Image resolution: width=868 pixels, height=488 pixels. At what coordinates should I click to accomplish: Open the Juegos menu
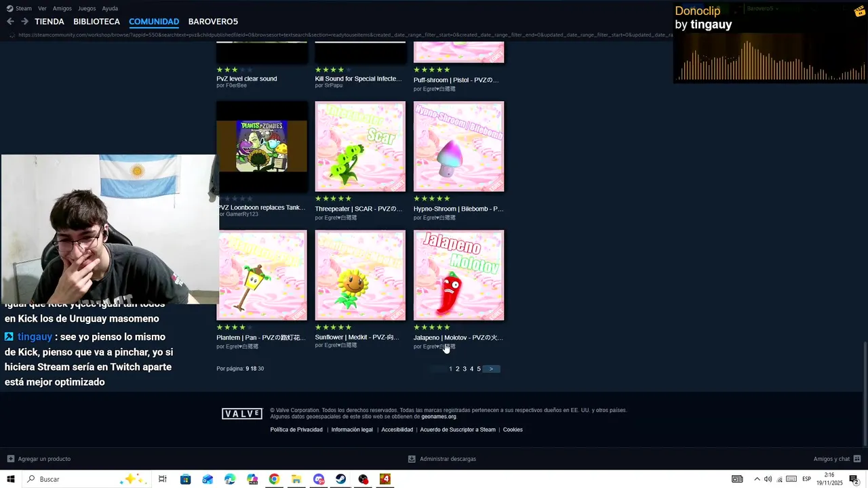87,8
